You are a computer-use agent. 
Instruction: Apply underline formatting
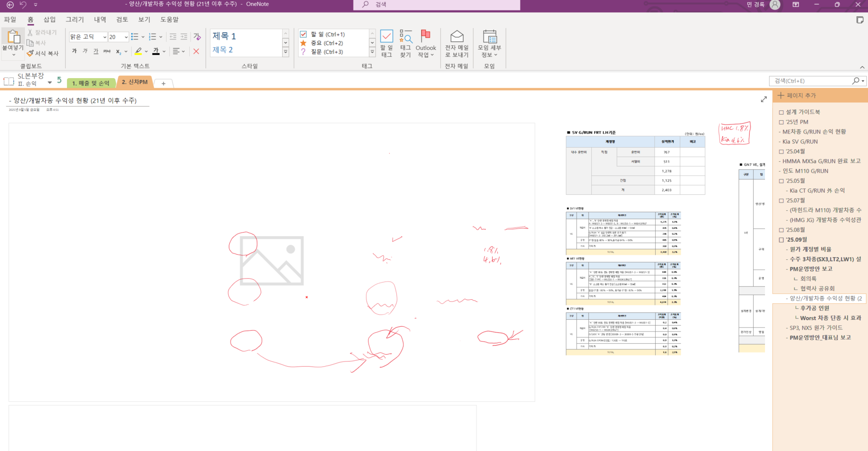96,51
